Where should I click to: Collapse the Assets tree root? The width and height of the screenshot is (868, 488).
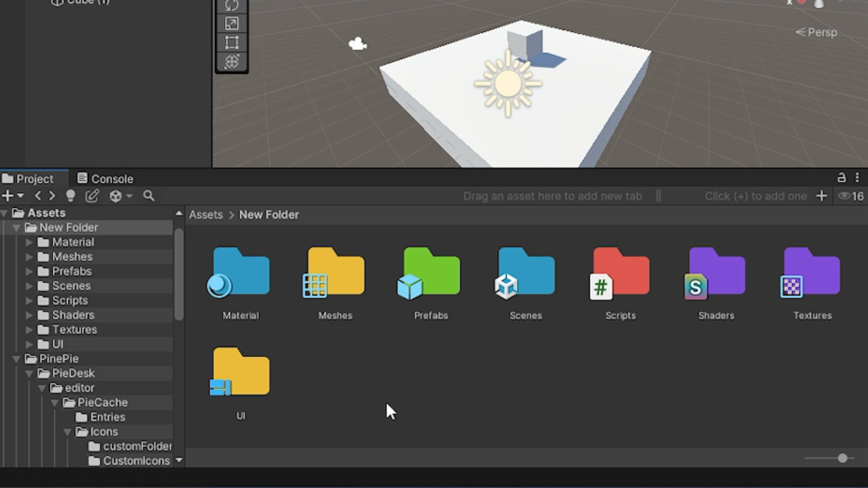point(5,213)
